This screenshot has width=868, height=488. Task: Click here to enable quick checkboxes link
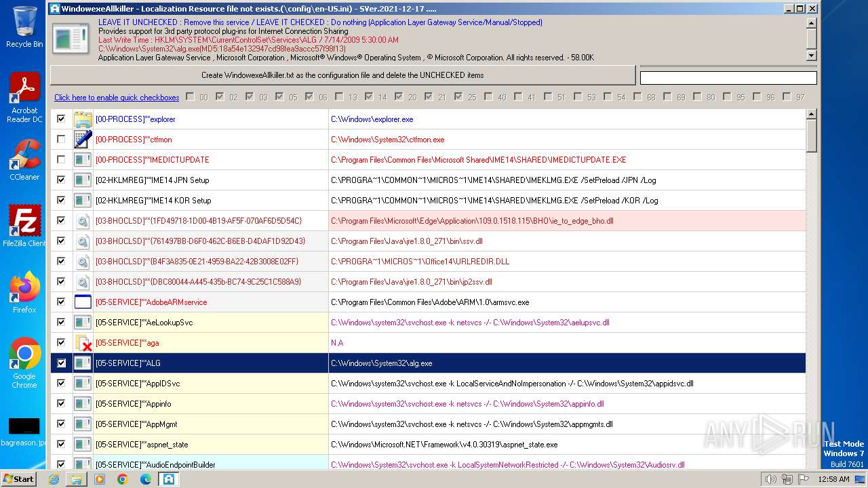pos(117,98)
